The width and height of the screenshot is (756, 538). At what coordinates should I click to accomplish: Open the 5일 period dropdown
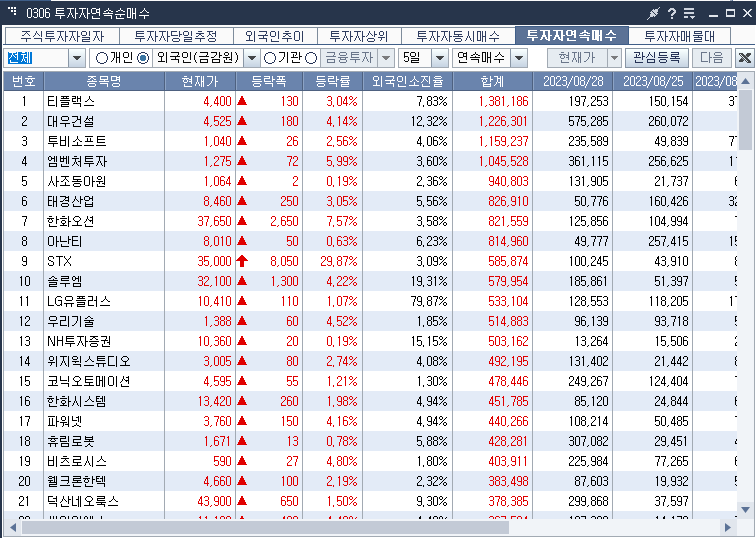click(439, 58)
